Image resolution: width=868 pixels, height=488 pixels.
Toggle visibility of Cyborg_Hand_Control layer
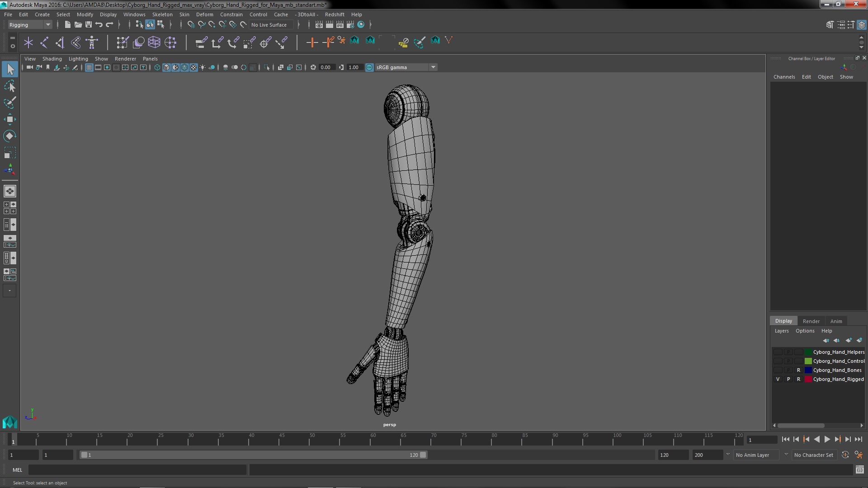(x=778, y=361)
